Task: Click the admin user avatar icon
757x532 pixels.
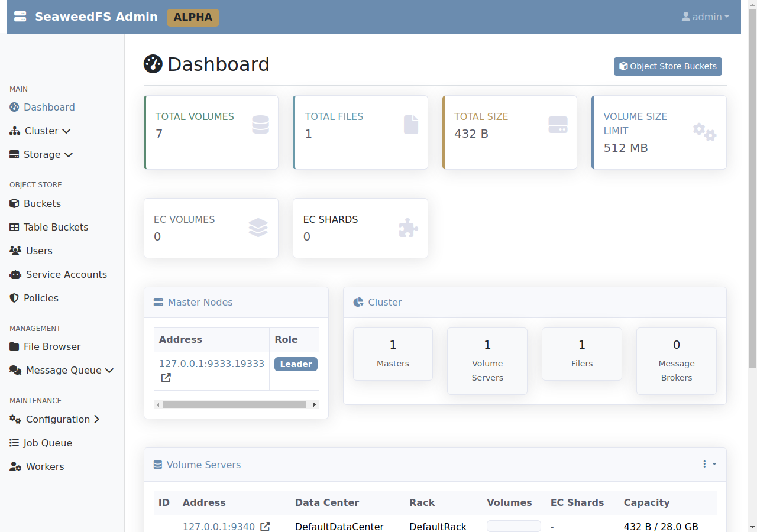Action: click(x=686, y=17)
